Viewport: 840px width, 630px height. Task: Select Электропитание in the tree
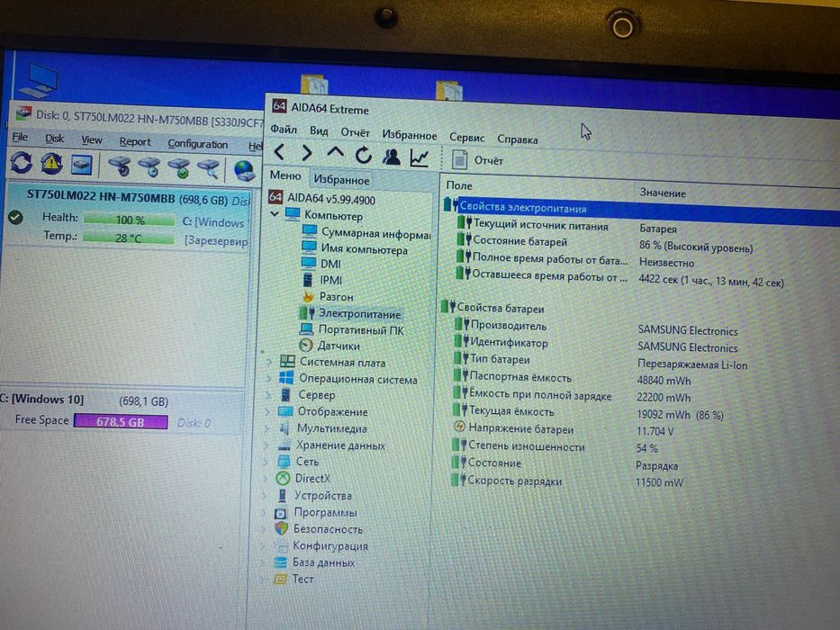click(350, 314)
